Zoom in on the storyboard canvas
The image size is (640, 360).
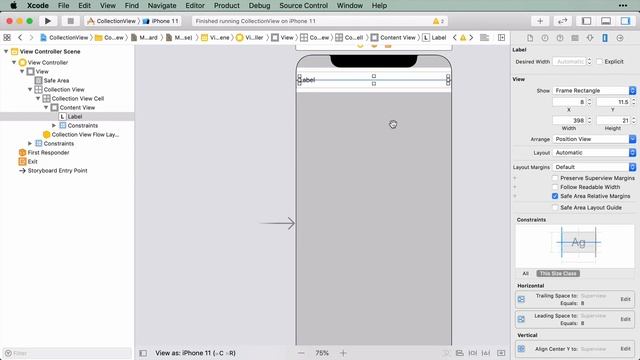[343, 353]
